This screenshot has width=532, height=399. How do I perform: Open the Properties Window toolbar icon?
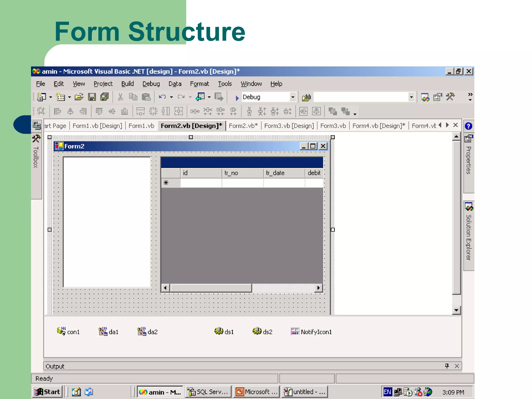[438, 97]
